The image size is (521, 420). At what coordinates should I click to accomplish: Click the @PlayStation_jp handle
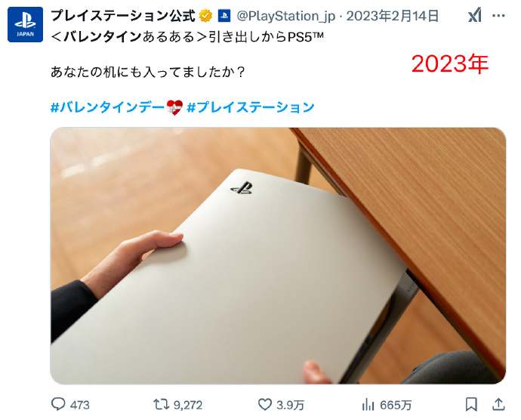(x=285, y=16)
